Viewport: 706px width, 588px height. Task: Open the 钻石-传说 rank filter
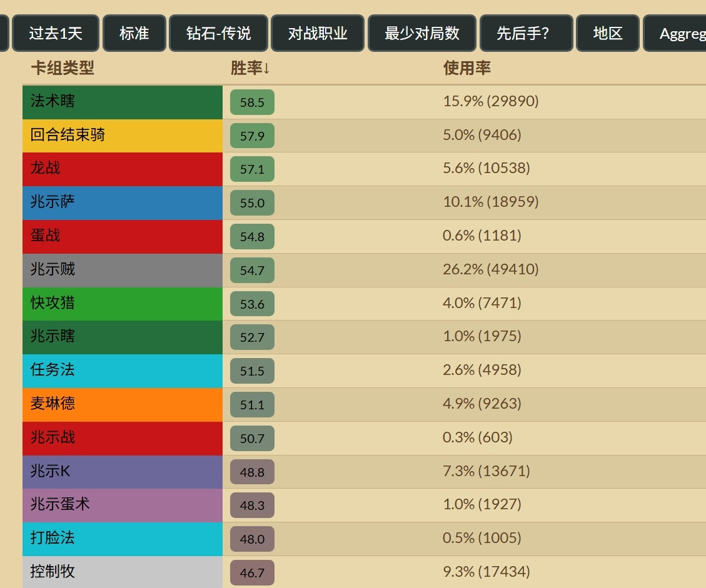coord(218,33)
